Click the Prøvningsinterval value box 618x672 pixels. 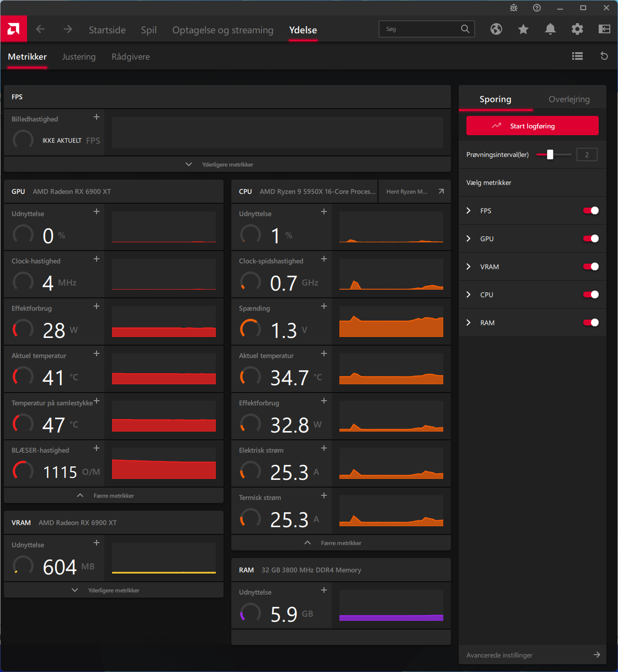[587, 154]
